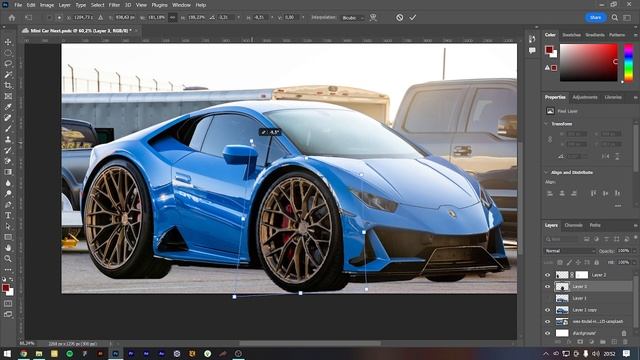Click the Share button
The image size is (640, 360).
[x=596, y=18]
